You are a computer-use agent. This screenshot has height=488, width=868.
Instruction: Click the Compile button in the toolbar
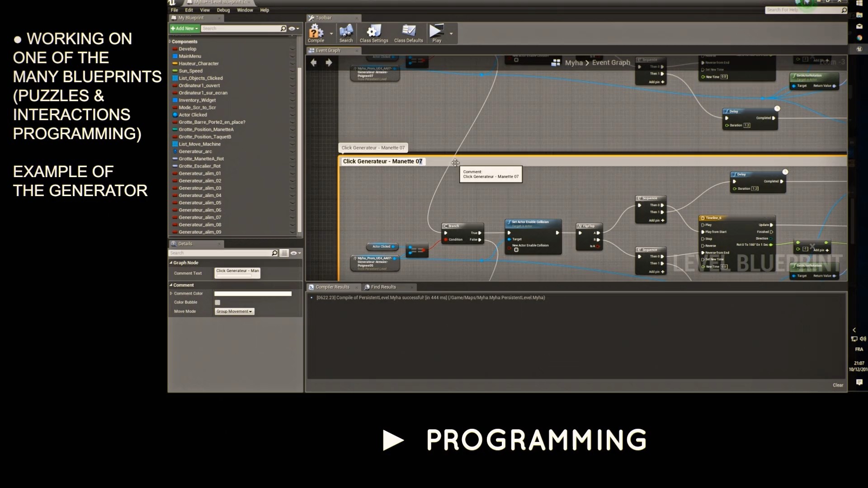coord(315,33)
